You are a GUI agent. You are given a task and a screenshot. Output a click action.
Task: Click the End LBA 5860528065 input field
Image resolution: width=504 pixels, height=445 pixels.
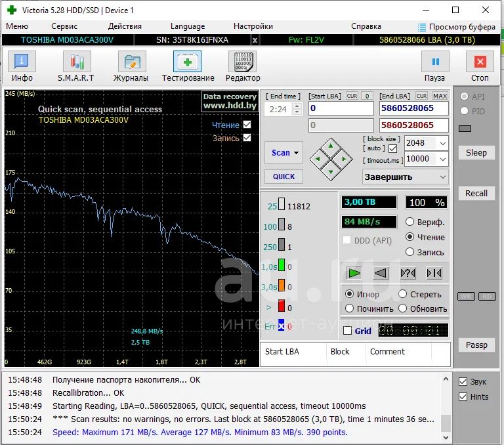pyautogui.click(x=413, y=108)
